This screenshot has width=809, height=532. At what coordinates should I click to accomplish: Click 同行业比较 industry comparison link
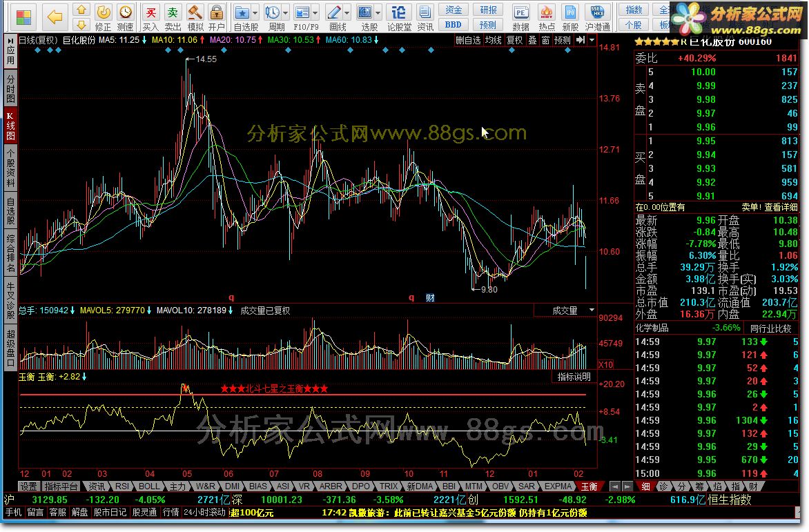pos(770,328)
